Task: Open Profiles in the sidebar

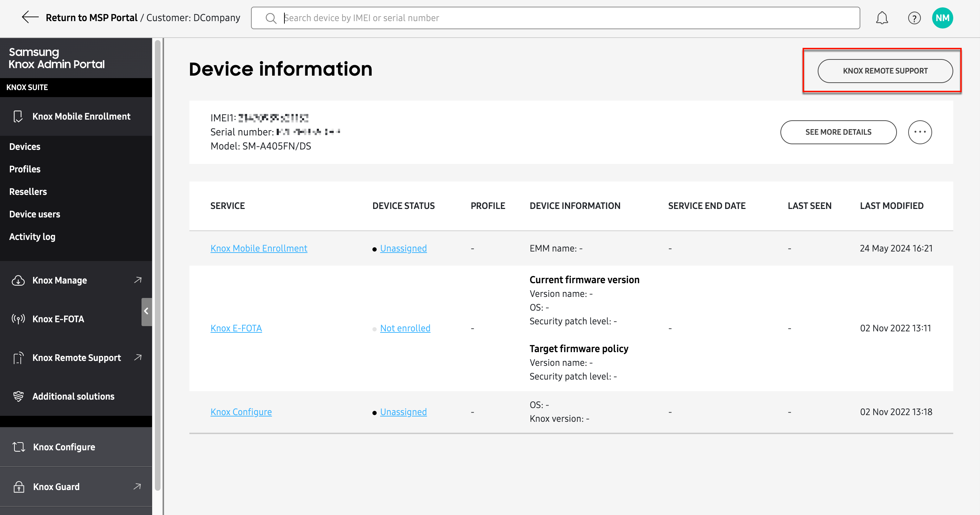Action: (x=25, y=169)
